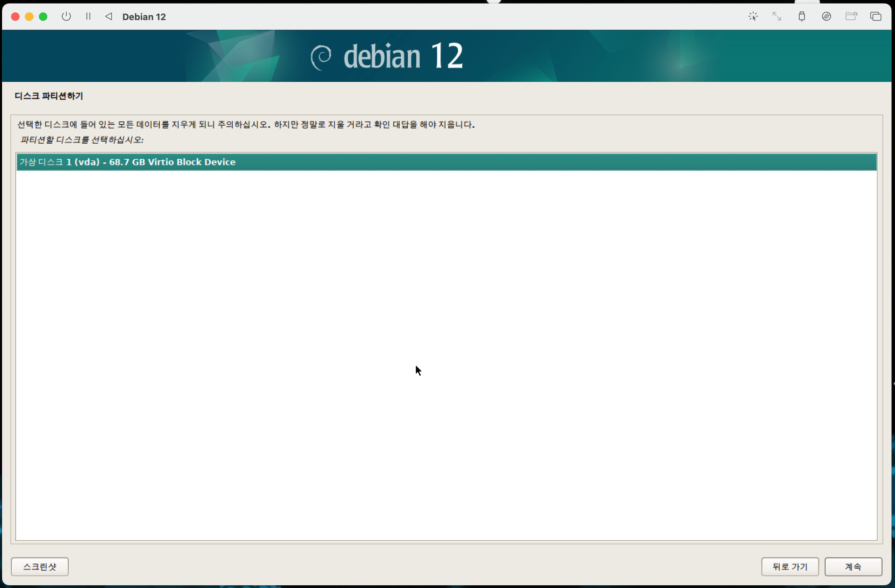895x588 pixels.
Task: Open the USB devices icon menu
Action: (x=801, y=17)
